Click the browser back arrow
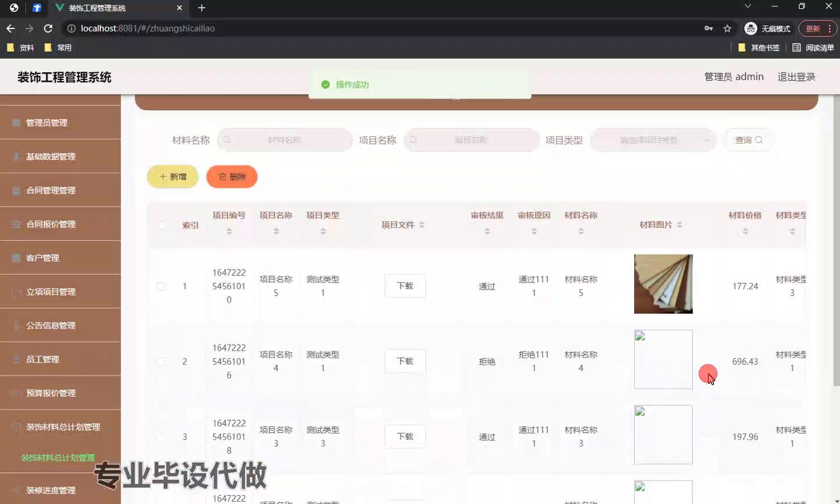This screenshot has width=840, height=504. pos(10,28)
